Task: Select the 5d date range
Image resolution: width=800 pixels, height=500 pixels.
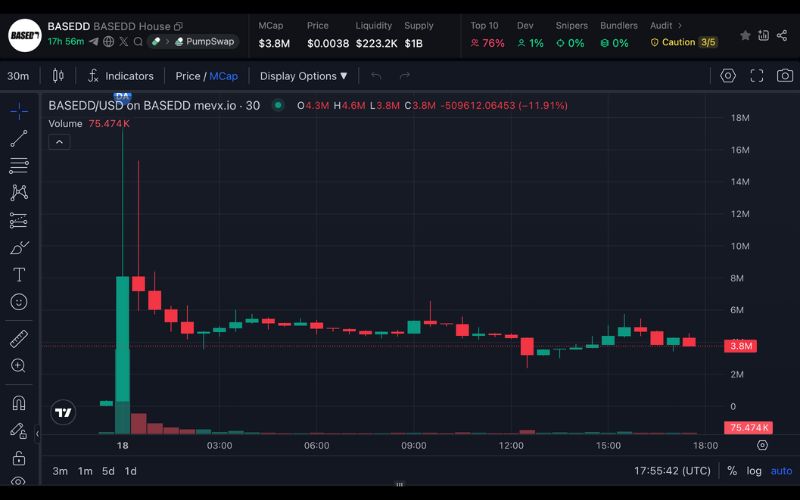Action: (108, 471)
